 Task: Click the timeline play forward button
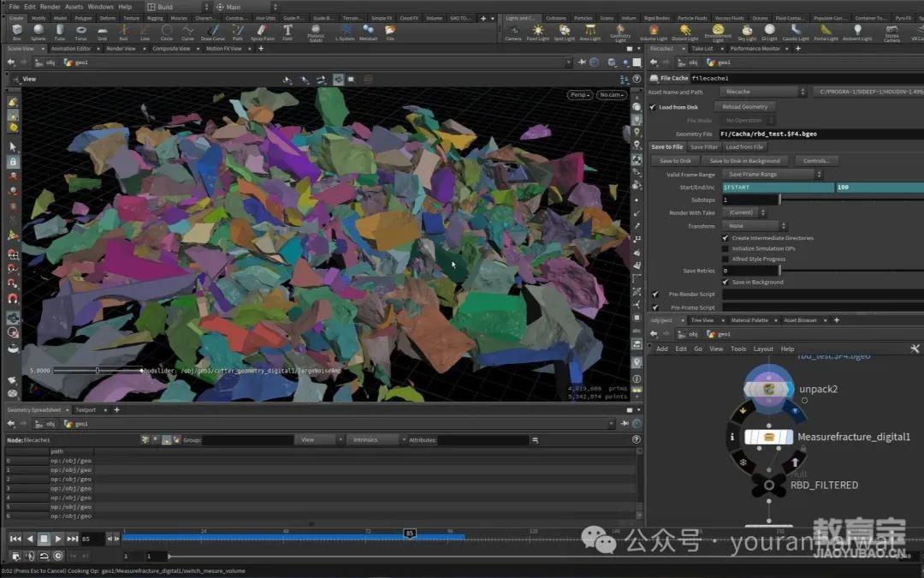pos(58,539)
